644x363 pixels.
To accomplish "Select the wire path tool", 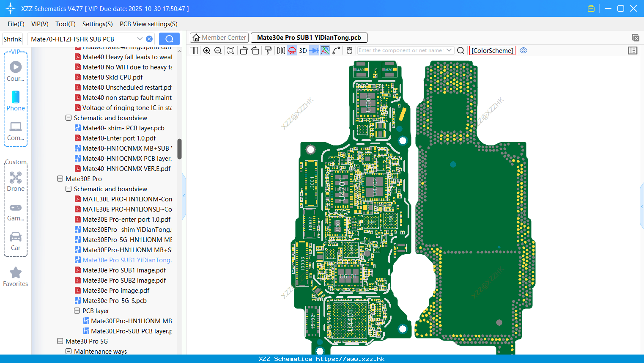I will 337,50.
